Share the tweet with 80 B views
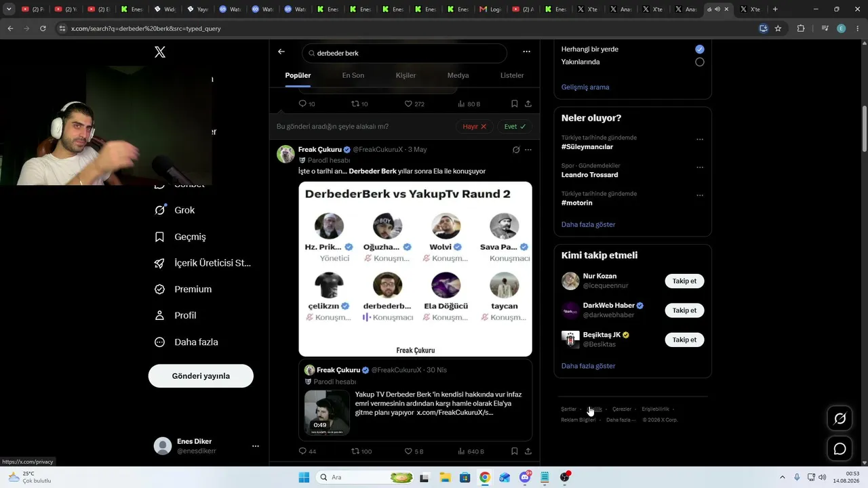The height and width of the screenshot is (488, 868). click(528, 104)
